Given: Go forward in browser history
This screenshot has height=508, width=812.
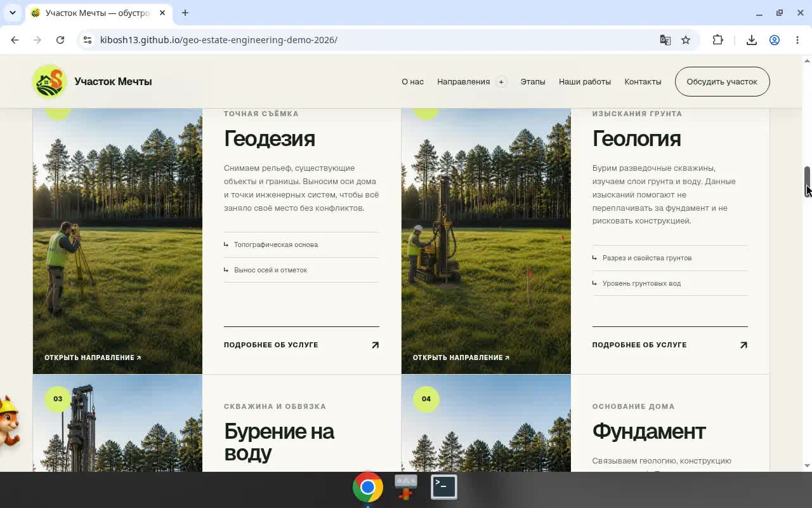Looking at the screenshot, I should click(x=37, y=40).
